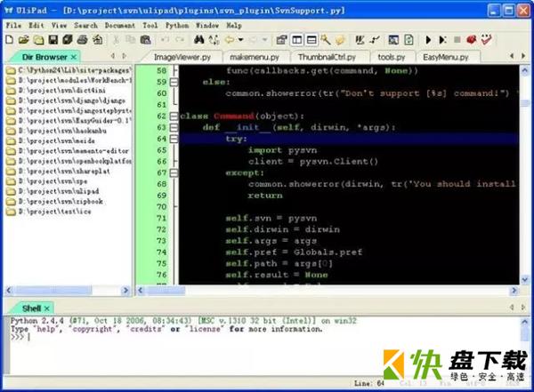Switch to the tools.py tab

(392, 57)
